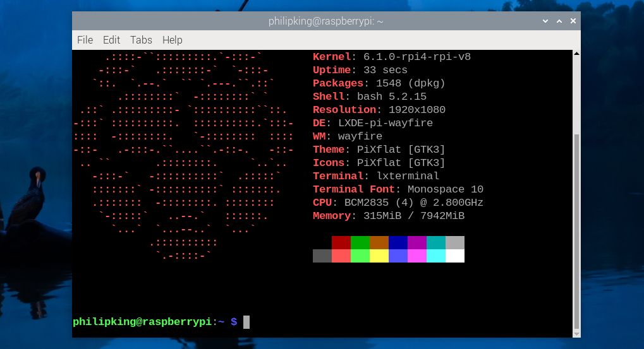The width and height of the screenshot is (644, 349).
Task: Click the Memory value 315MiB / 7942MiB
Action: [x=413, y=216]
